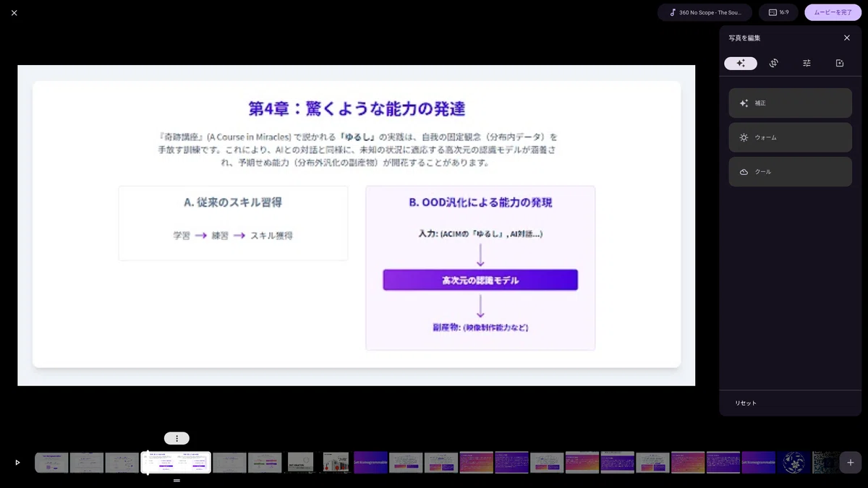This screenshot has width=868, height=488.
Task: Apply the 補正 enhance suggestion
Action: point(790,103)
